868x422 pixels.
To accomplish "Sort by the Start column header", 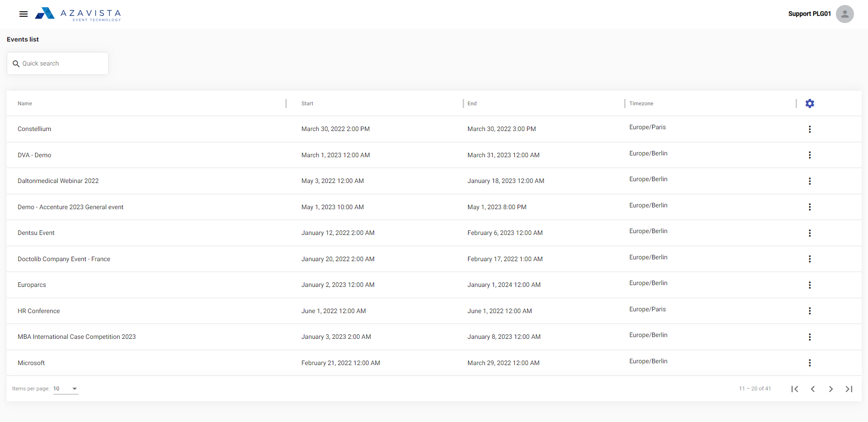I will pyautogui.click(x=307, y=103).
